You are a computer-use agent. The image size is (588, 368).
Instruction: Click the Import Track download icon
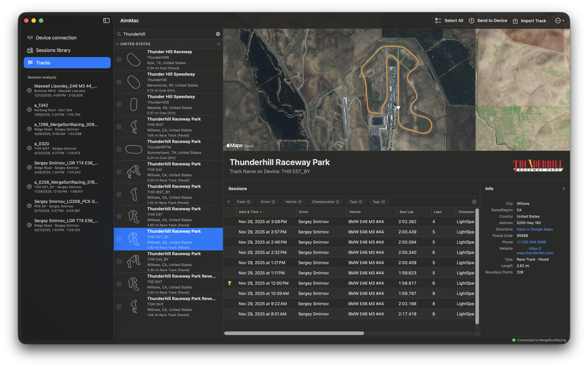coord(515,21)
